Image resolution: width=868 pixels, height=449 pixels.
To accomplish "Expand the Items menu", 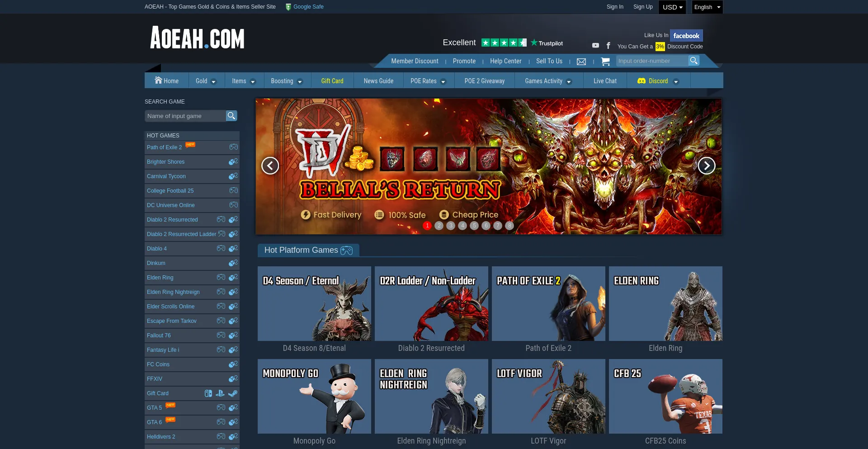I will (244, 81).
